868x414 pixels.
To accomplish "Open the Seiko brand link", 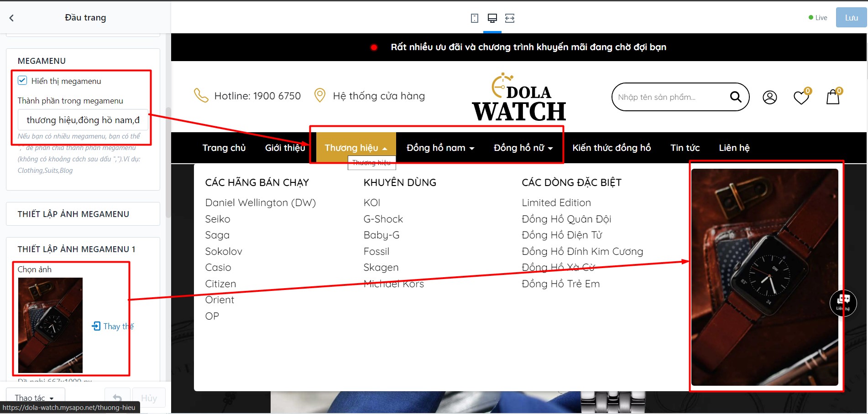I will pos(218,219).
